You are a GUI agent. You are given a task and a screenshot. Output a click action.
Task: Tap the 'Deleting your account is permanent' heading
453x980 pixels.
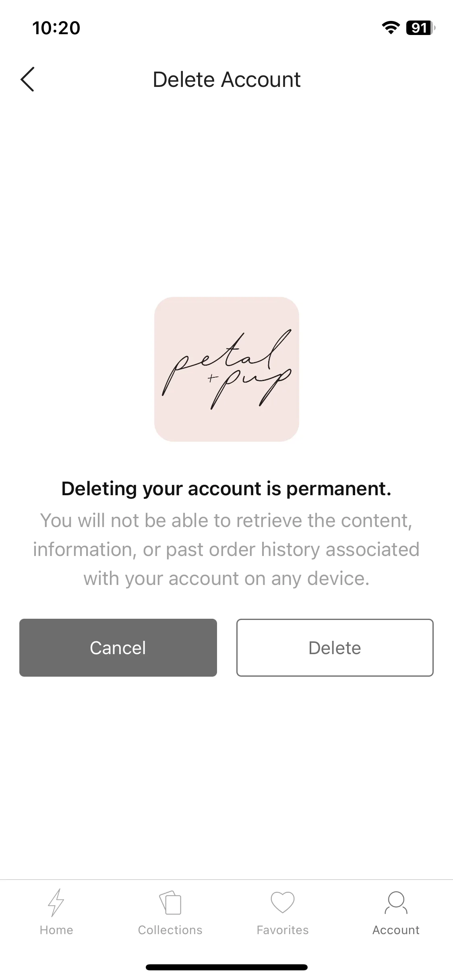click(226, 489)
